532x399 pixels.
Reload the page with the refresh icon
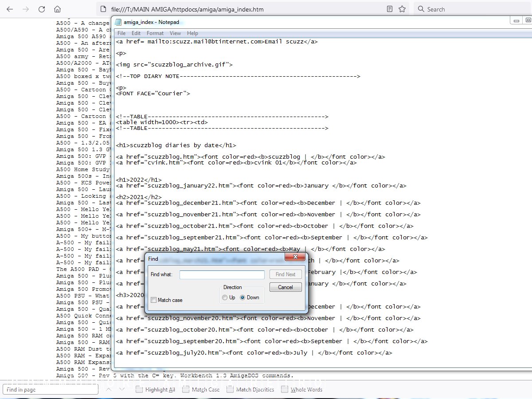[x=42, y=9]
